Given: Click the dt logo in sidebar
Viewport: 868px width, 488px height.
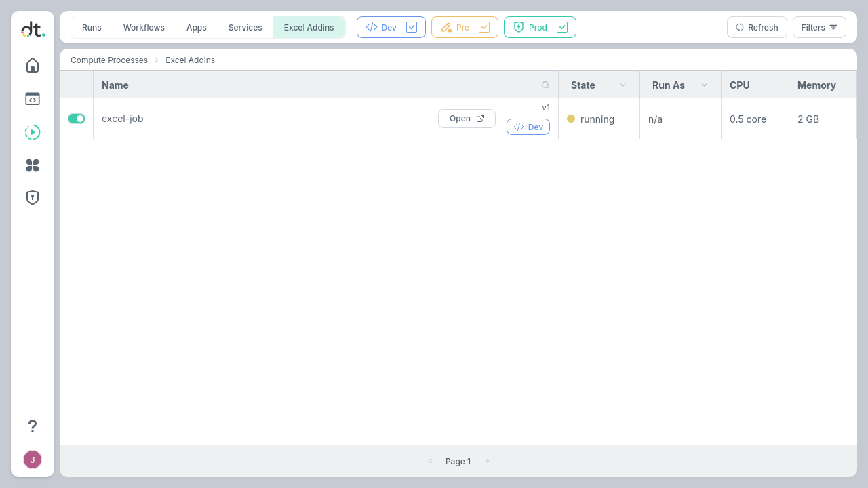Looking at the screenshot, I should point(33,29).
